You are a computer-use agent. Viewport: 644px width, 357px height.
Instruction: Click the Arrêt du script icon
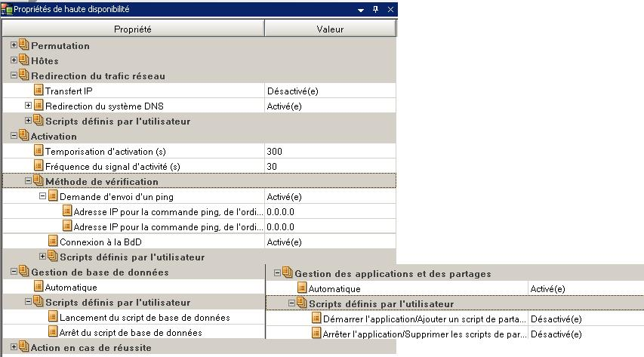pyautogui.click(x=53, y=331)
